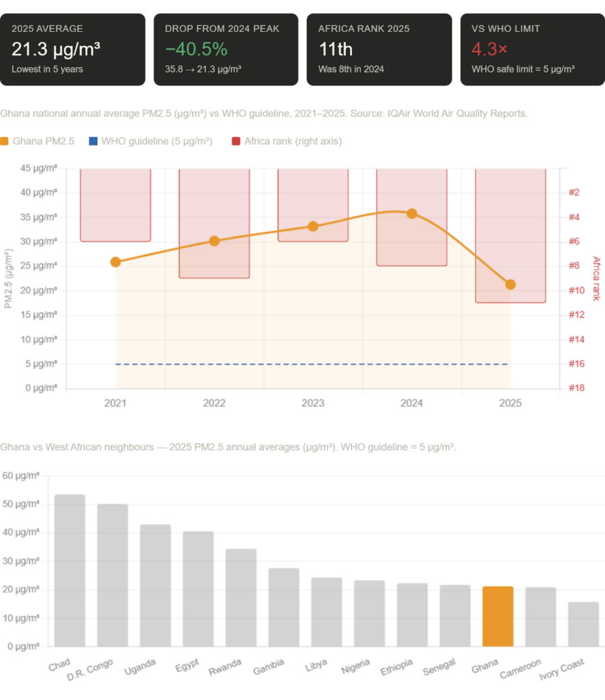The width and height of the screenshot is (605, 700).
Task: Open the Drop From 2024 Peak card
Action: pyautogui.click(x=226, y=49)
